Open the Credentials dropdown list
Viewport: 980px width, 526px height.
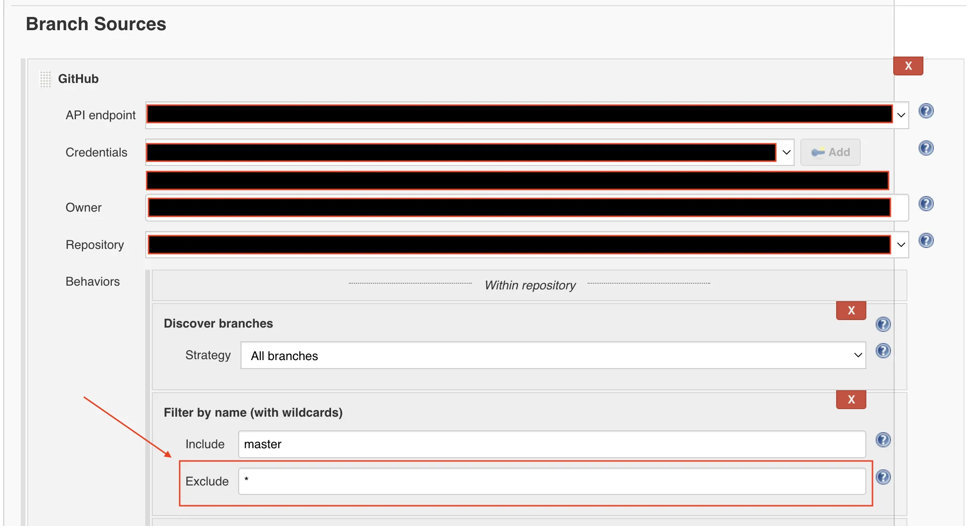(x=786, y=152)
